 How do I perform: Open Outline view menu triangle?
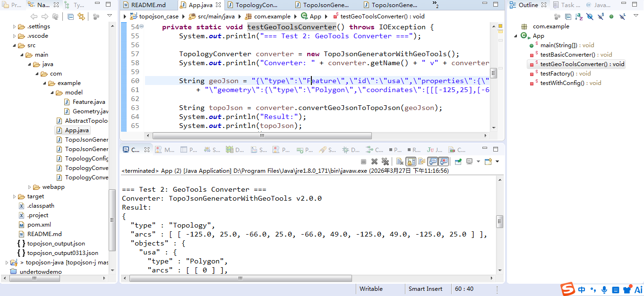pos(636,16)
